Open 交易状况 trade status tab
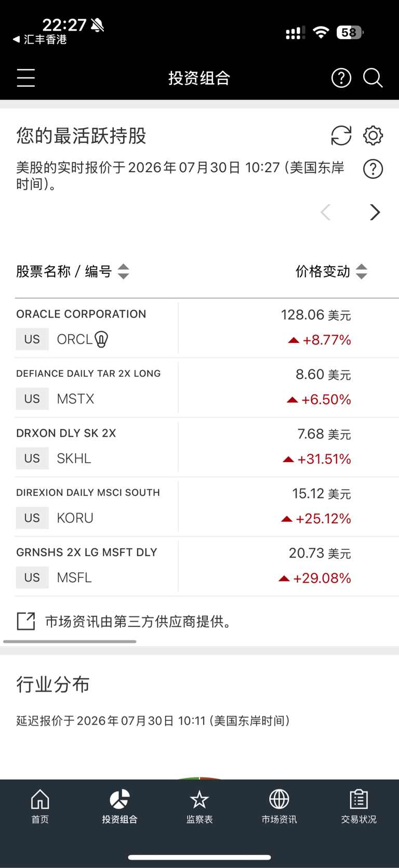 358,807
